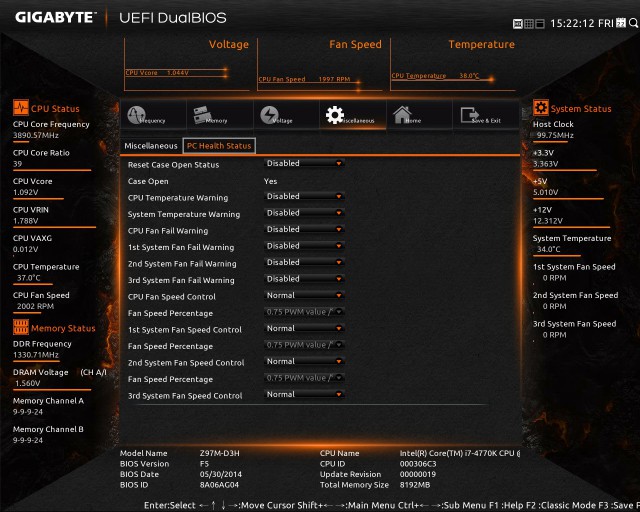640x512 pixels.
Task: Open 3rd System Fan Fail Warning dropdown
Action: [304, 279]
